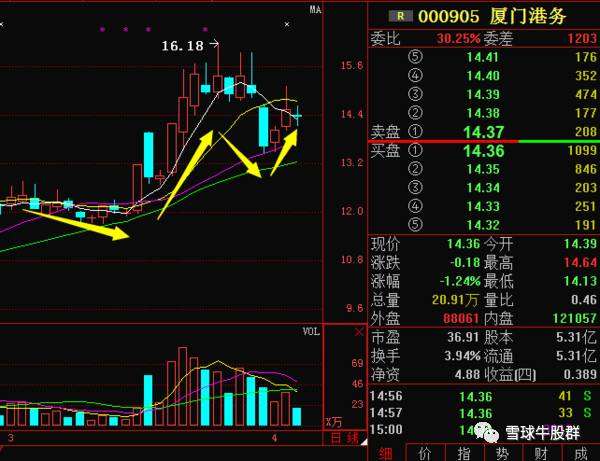Switch to the 细 detail tab
This screenshot has height=461, width=600.
[x=385, y=453]
